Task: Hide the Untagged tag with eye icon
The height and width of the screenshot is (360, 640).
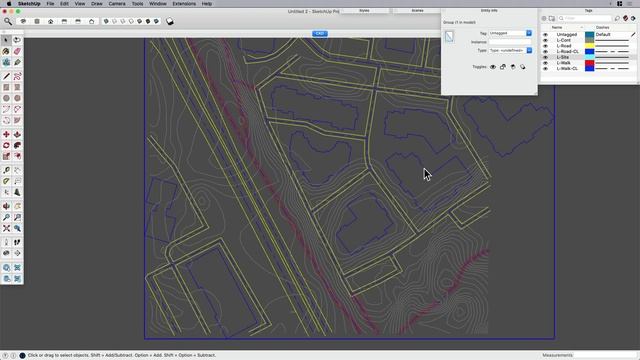Action: point(545,35)
